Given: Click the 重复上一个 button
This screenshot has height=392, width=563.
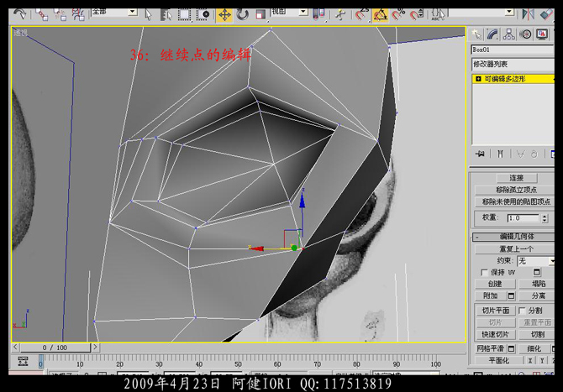Looking at the screenshot, I should click(x=516, y=248).
